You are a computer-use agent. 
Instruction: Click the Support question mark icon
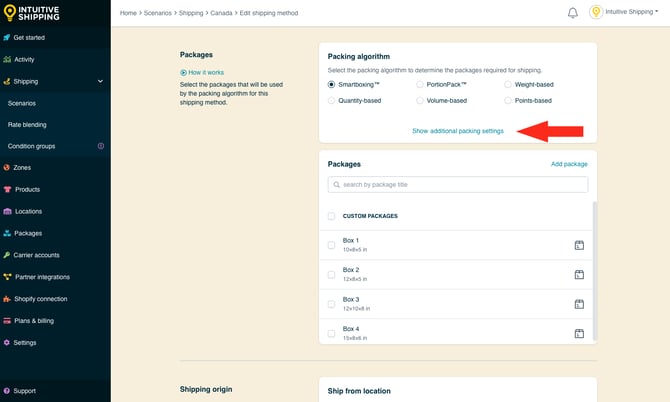click(6, 391)
